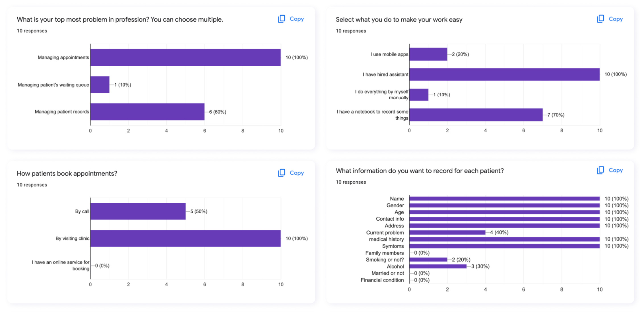Image resolution: width=644 pixels, height=312 pixels.
Task: Click the 'Smoking or not?' bar
Action: coord(428,260)
